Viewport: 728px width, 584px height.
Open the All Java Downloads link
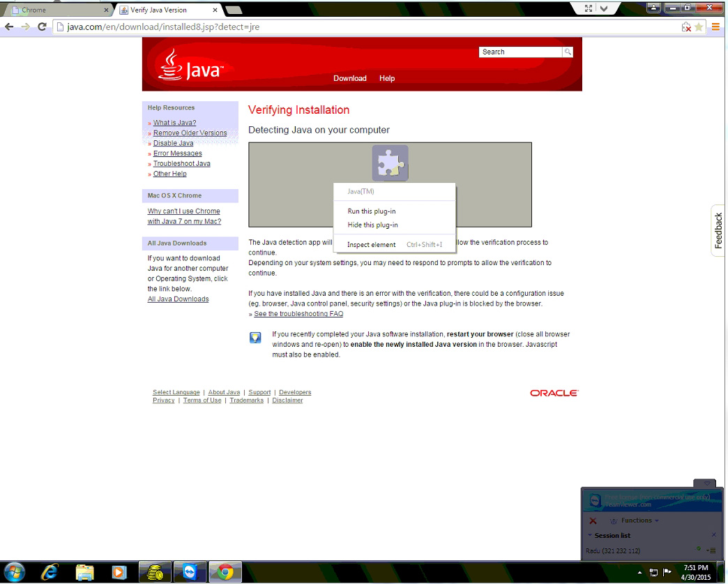point(178,299)
